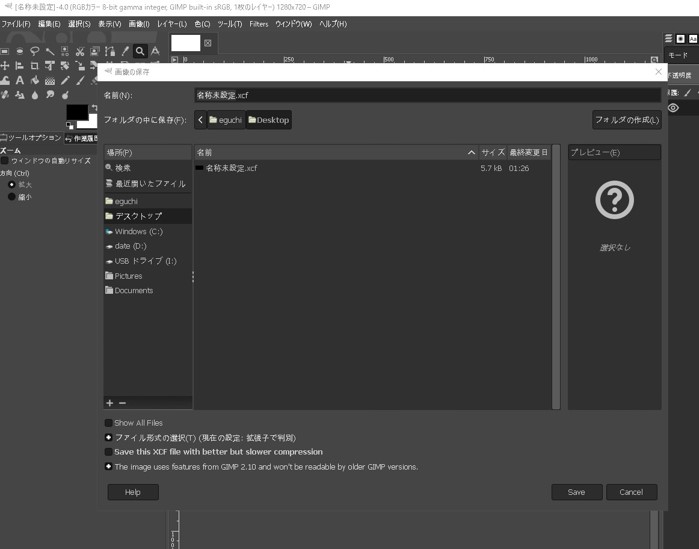Select the Text tool in toolbox
The height and width of the screenshot is (549, 699).
click(19, 80)
